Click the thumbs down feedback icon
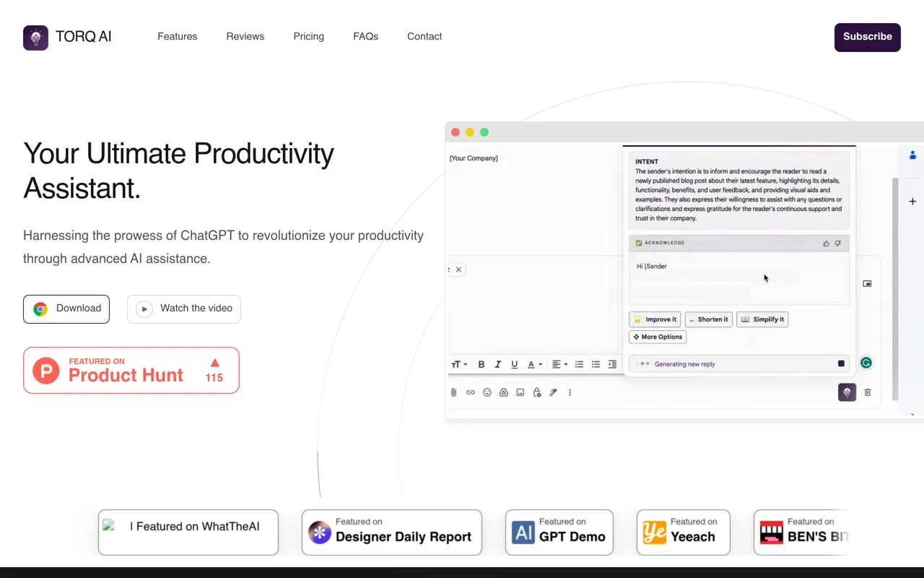This screenshot has height=578, width=924. click(838, 243)
